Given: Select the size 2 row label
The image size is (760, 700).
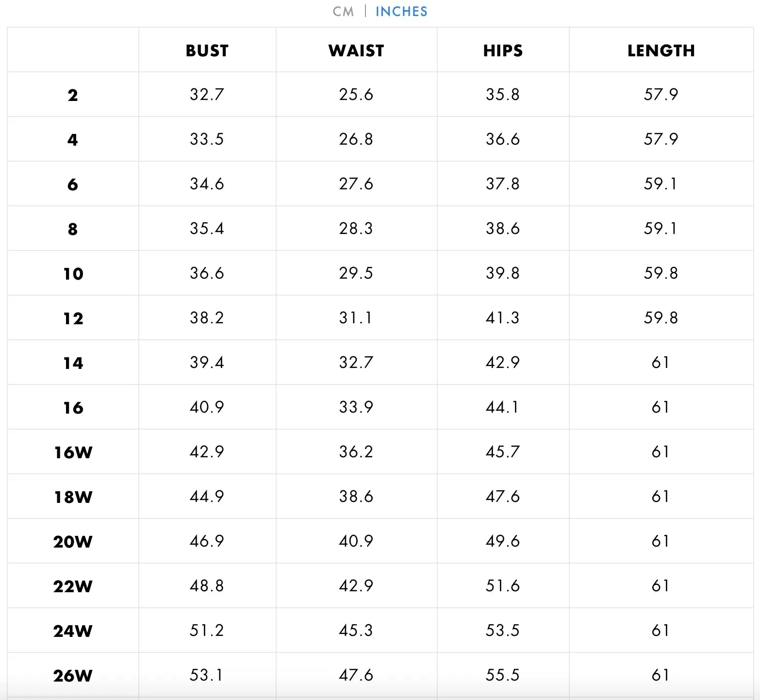Looking at the screenshot, I should (x=73, y=95).
